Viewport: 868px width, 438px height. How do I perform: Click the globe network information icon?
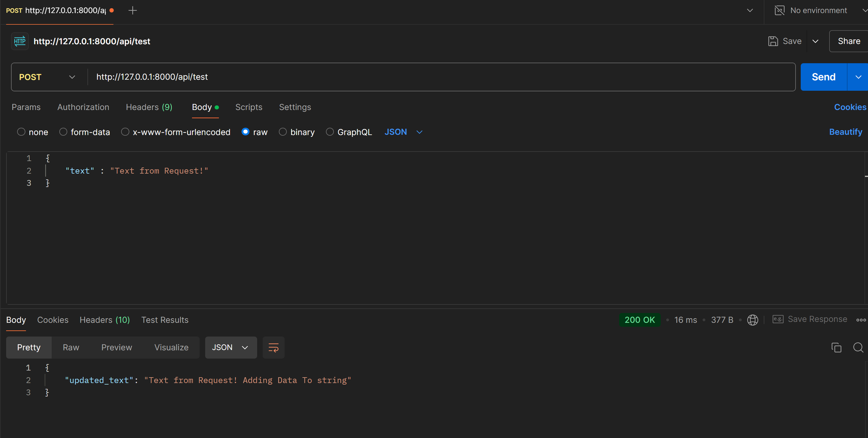752,320
